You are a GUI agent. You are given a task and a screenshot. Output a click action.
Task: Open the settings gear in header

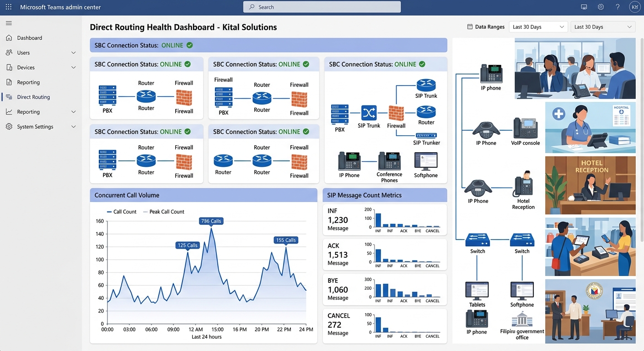(601, 7)
